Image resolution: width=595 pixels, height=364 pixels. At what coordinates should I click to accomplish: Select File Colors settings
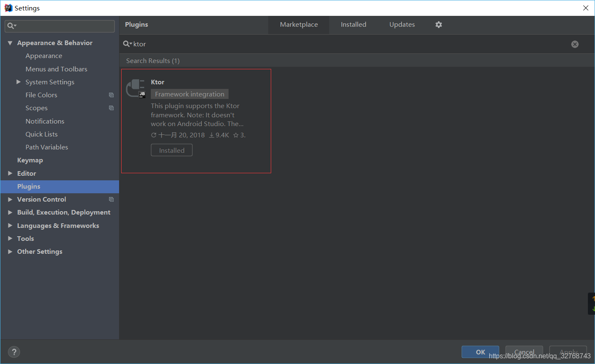click(x=41, y=95)
